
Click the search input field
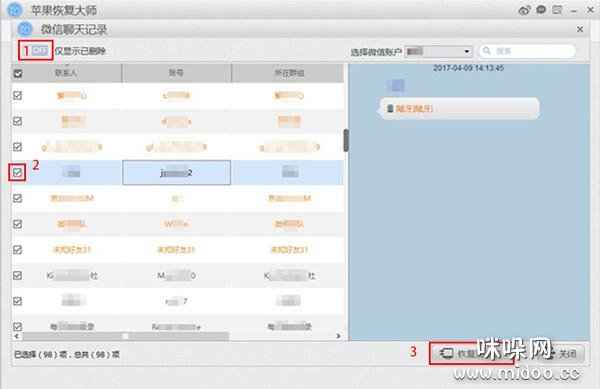pos(528,51)
